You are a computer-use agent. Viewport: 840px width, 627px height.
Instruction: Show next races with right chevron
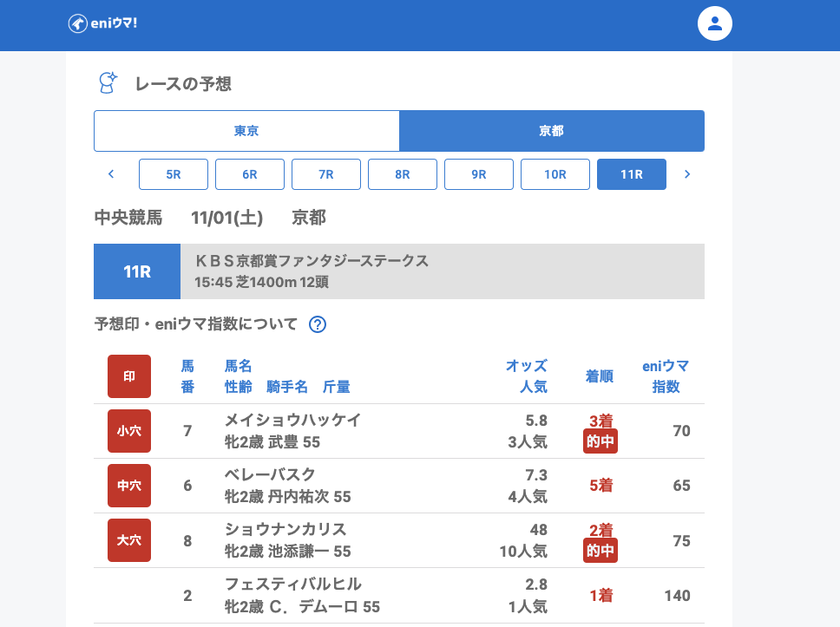tap(687, 174)
